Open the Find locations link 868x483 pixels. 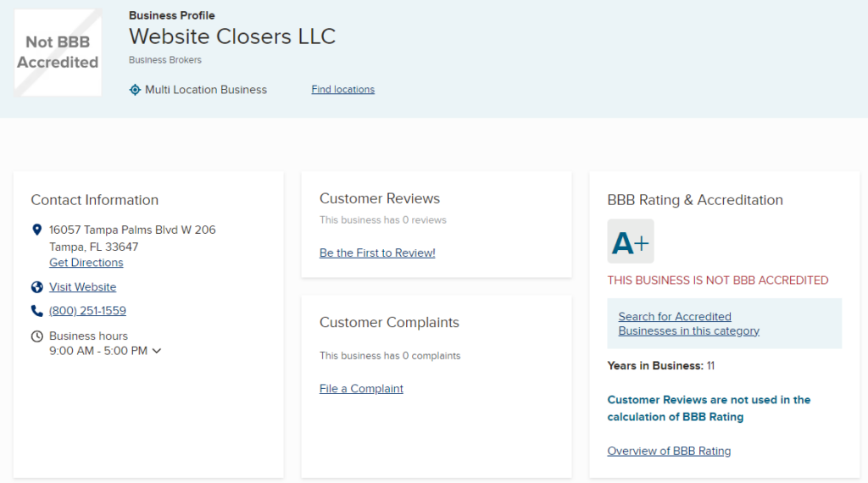click(342, 90)
